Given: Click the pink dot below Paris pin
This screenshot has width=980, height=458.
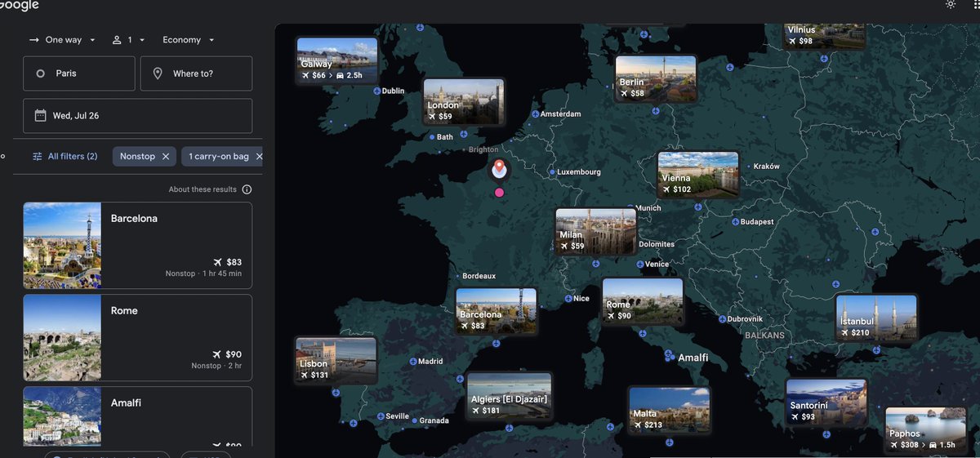Looking at the screenshot, I should pyautogui.click(x=499, y=193).
